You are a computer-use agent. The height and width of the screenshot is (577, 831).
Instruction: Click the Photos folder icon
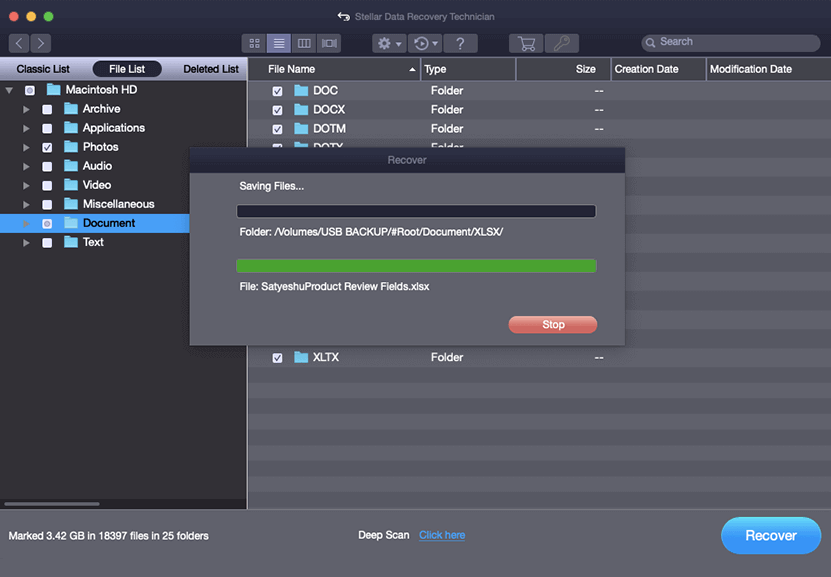(71, 147)
